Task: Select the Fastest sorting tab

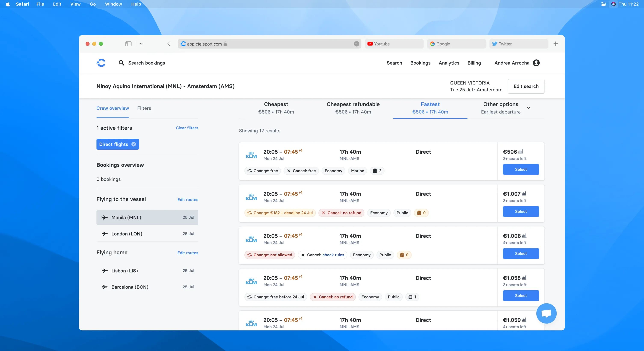Action: click(430, 108)
